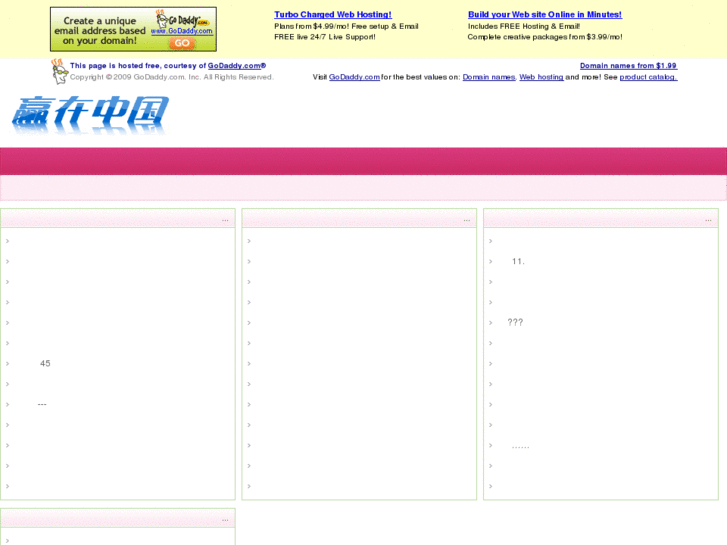Click GoDaddy mascot icon beside hosted-free notice
The width and height of the screenshot is (727, 545).
59,71
